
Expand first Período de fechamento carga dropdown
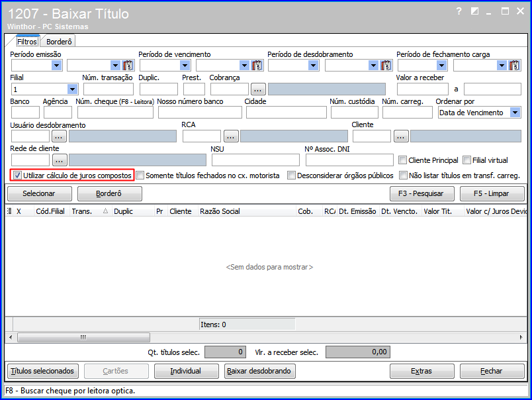tap(441, 65)
